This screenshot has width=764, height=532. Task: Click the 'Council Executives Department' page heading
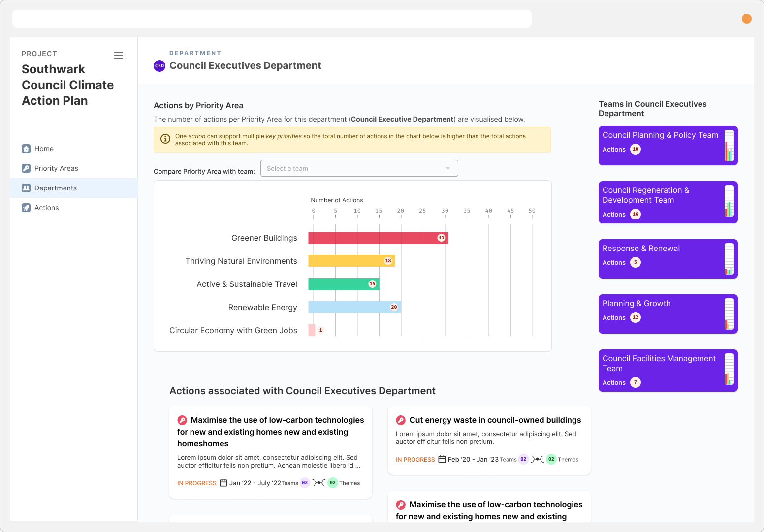[x=245, y=66]
